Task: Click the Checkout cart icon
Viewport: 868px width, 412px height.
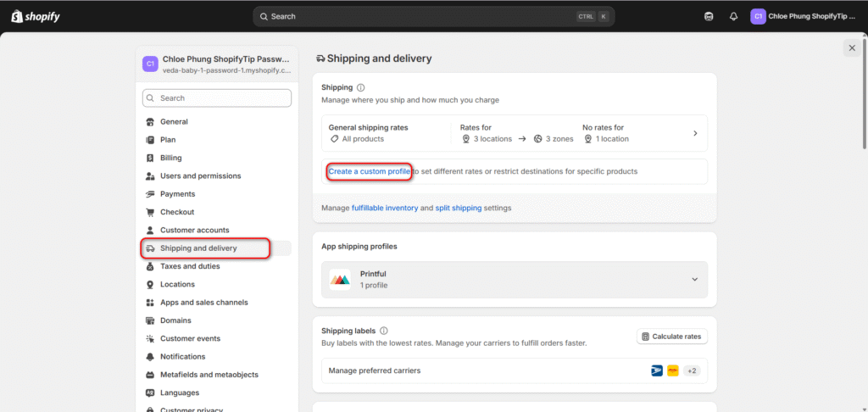Action: pyautogui.click(x=149, y=212)
